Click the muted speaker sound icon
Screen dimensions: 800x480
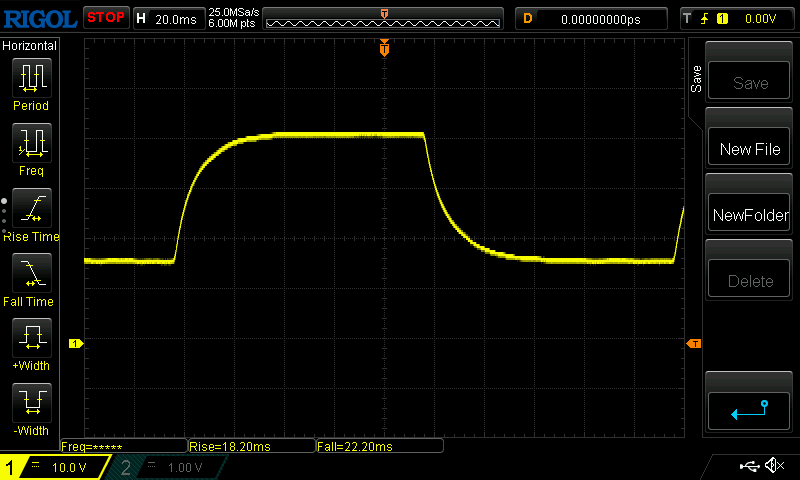[774, 465]
